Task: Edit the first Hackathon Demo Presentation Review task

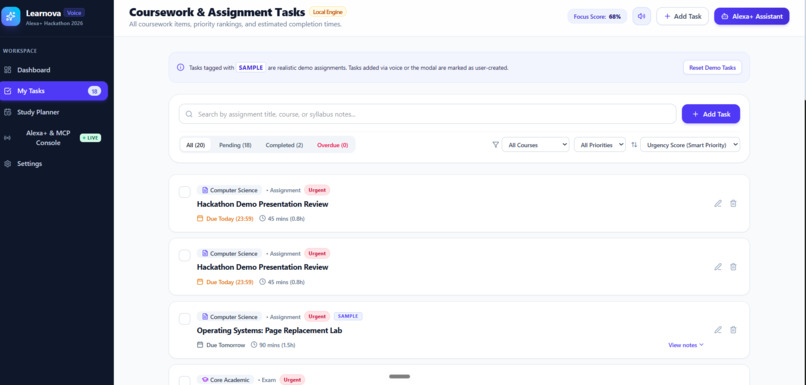Action: coord(718,204)
